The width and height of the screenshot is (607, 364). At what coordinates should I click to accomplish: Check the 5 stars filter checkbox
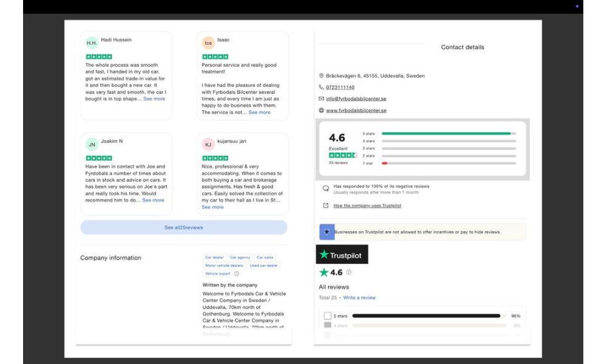pos(328,316)
